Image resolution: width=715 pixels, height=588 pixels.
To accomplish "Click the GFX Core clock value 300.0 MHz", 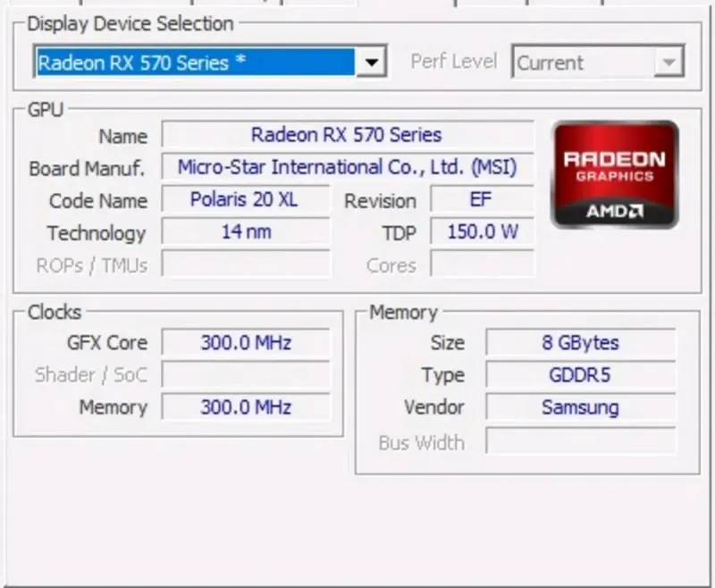I will [x=245, y=342].
